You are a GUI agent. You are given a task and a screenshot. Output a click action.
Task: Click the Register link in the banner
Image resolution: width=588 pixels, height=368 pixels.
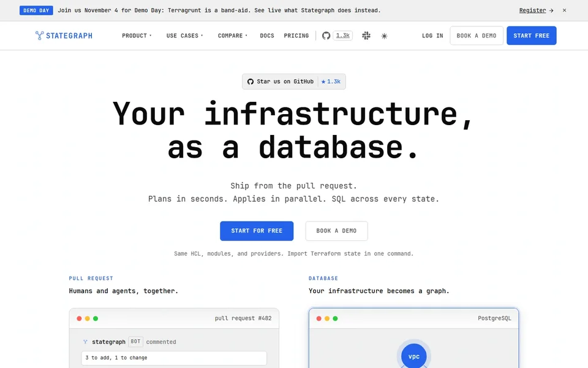coord(536,10)
